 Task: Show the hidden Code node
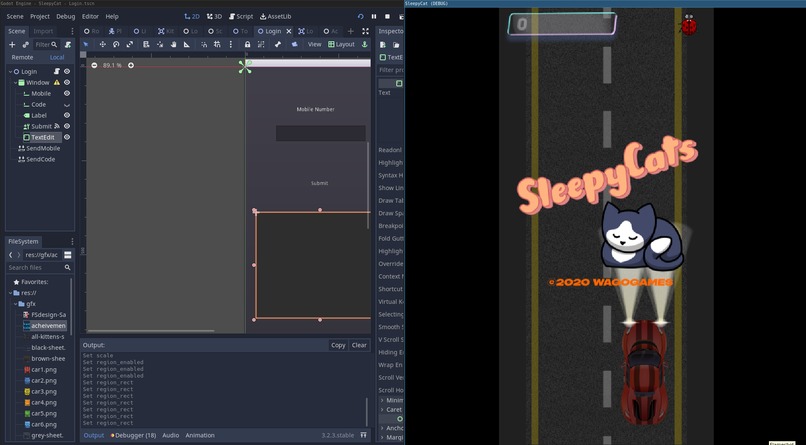coord(67,105)
